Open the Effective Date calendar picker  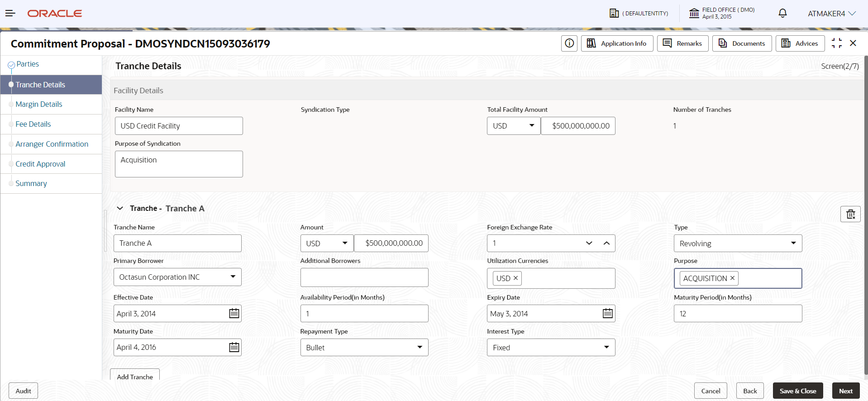(234, 313)
